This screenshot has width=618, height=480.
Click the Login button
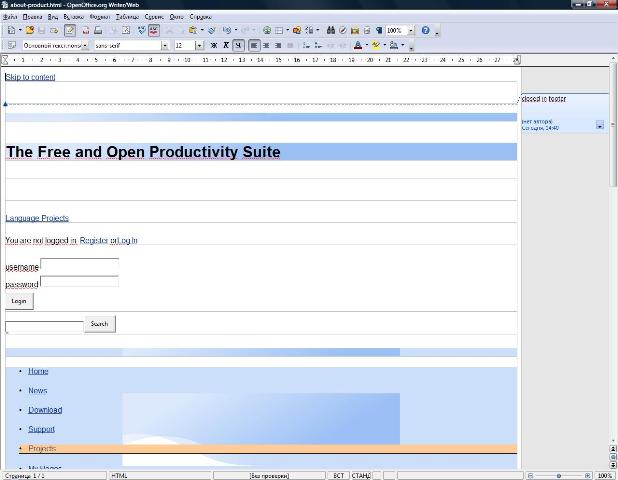pyautogui.click(x=19, y=301)
